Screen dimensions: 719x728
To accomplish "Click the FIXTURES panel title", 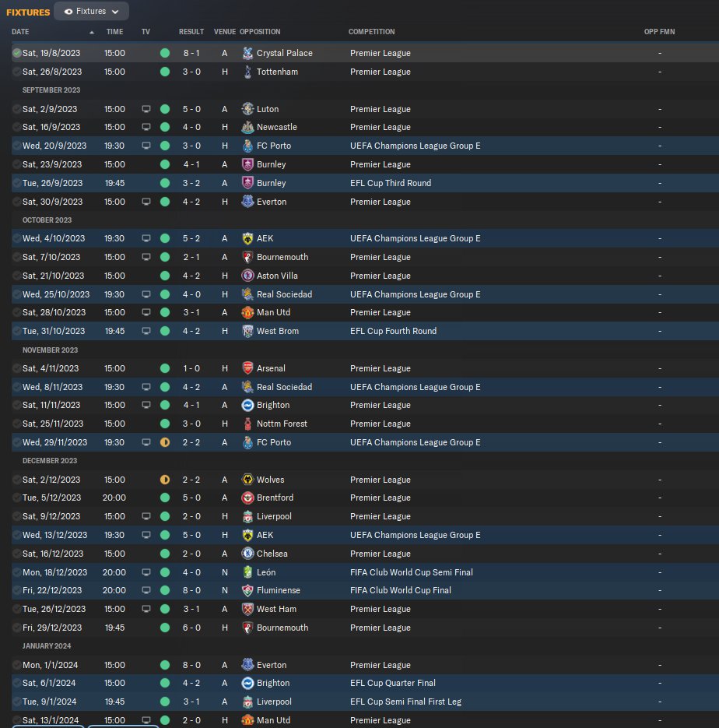I will [x=28, y=12].
